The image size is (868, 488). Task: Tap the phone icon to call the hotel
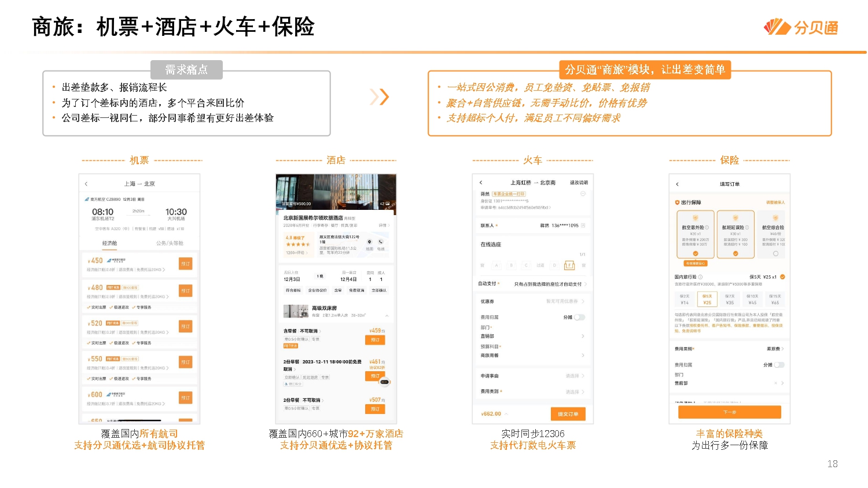point(380,242)
